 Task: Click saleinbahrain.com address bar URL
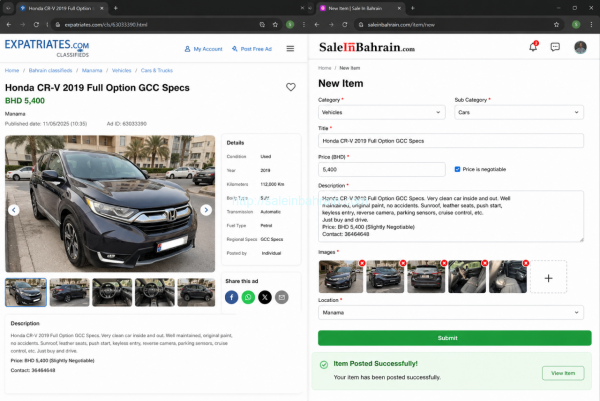401,24
